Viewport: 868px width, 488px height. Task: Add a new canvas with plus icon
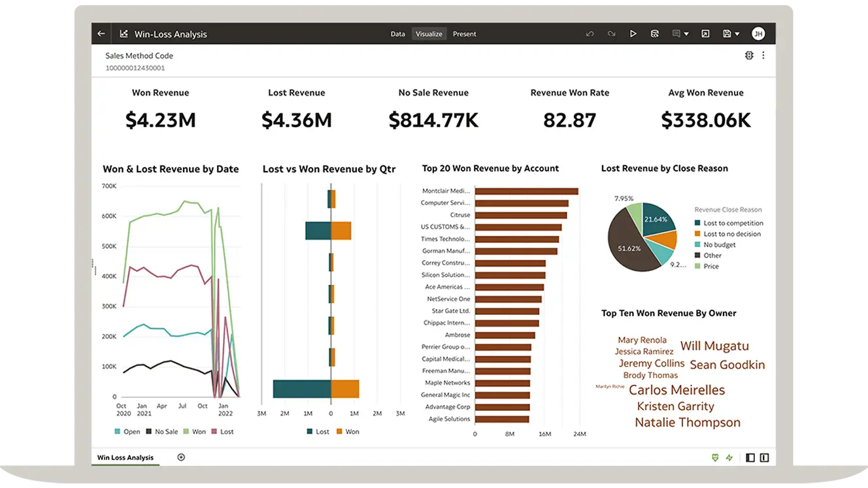(x=181, y=457)
